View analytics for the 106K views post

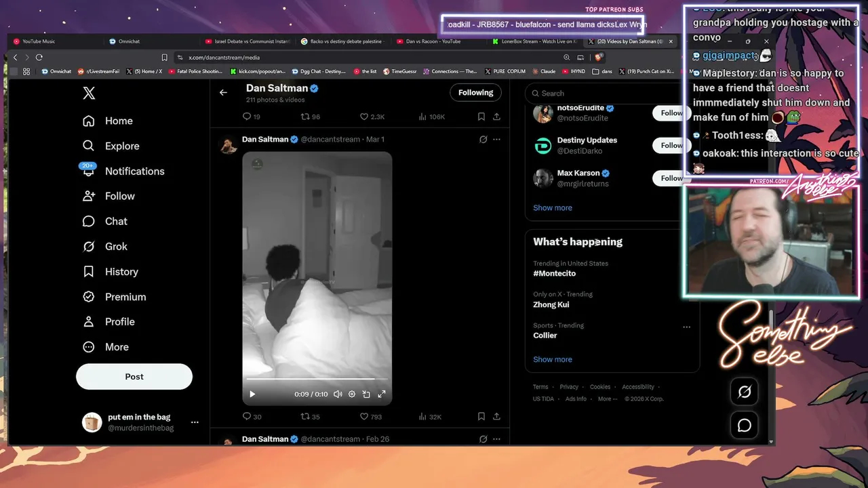point(431,117)
